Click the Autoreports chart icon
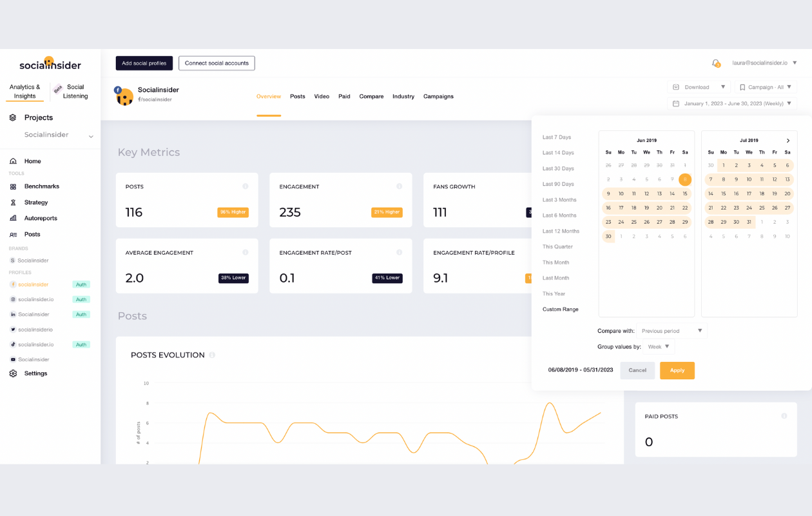This screenshot has height=516, width=812. click(13, 218)
